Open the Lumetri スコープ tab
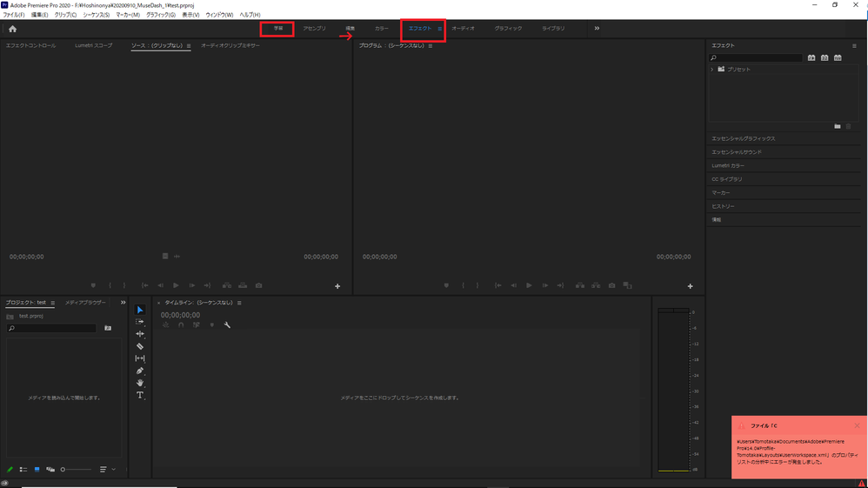The width and height of the screenshot is (868, 488). pyautogui.click(x=94, y=45)
